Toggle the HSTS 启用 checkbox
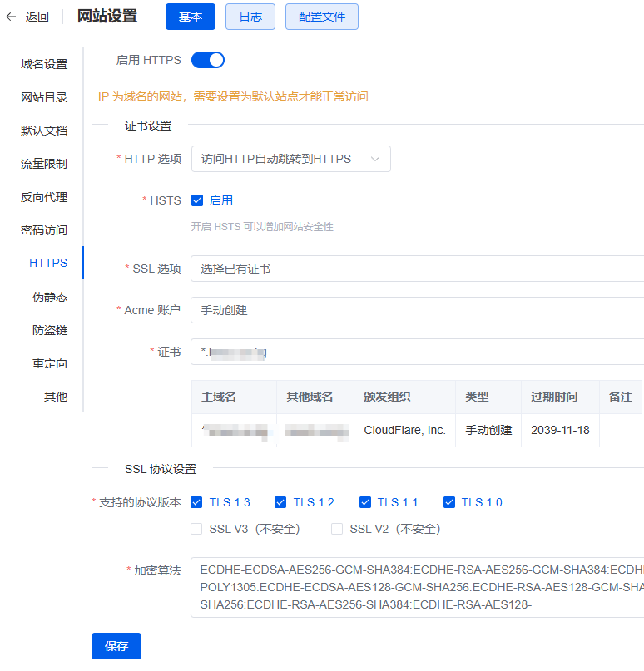 [197, 200]
